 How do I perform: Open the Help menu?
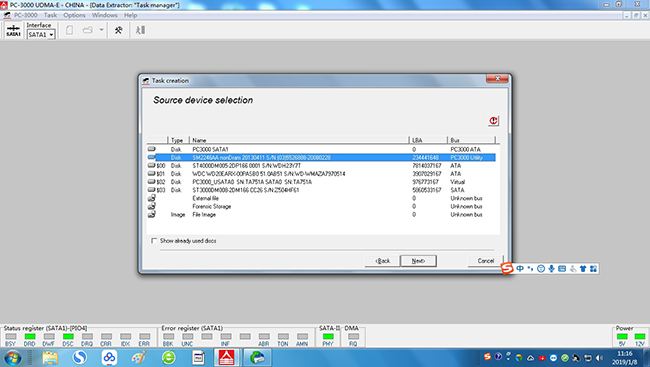coord(130,15)
